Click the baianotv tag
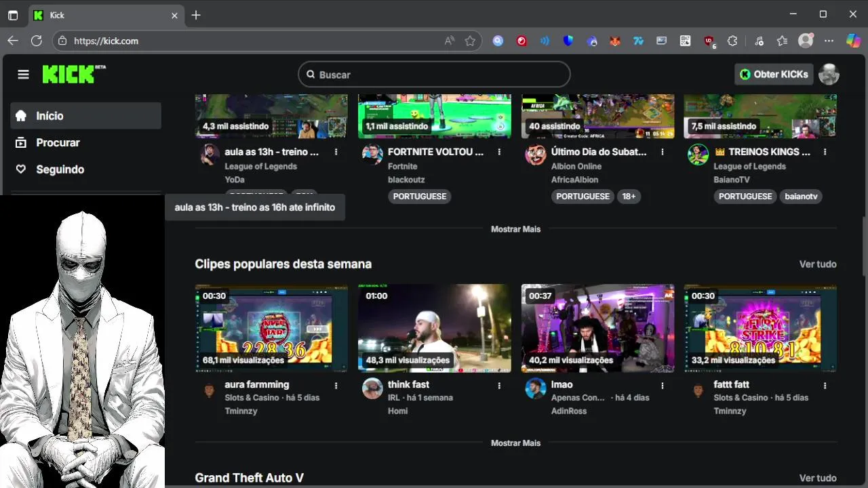The image size is (868, 488). 801,197
